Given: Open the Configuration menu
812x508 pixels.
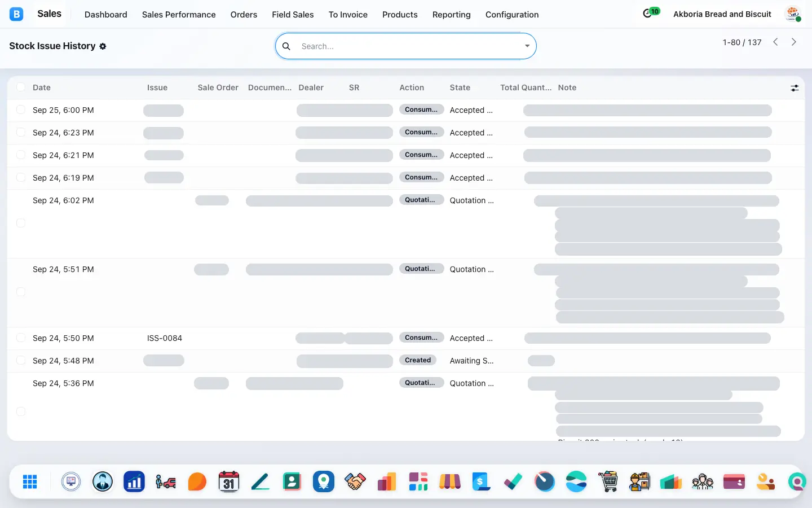Looking at the screenshot, I should click(512, 15).
